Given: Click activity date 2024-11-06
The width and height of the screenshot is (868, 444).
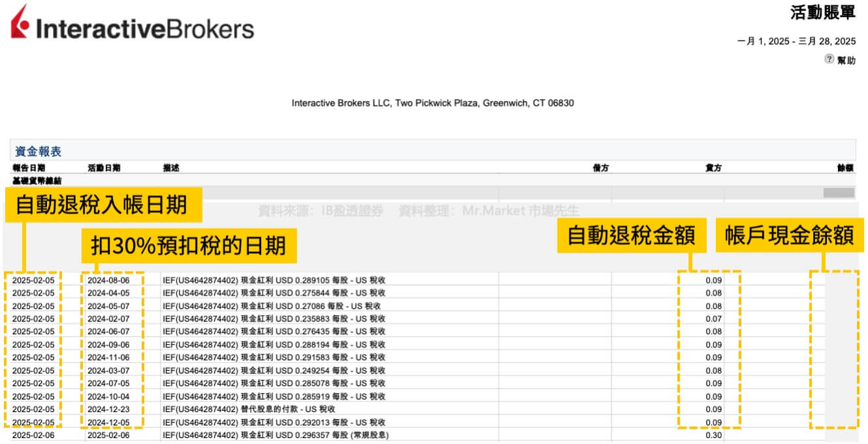Looking at the screenshot, I should [108, 357].
